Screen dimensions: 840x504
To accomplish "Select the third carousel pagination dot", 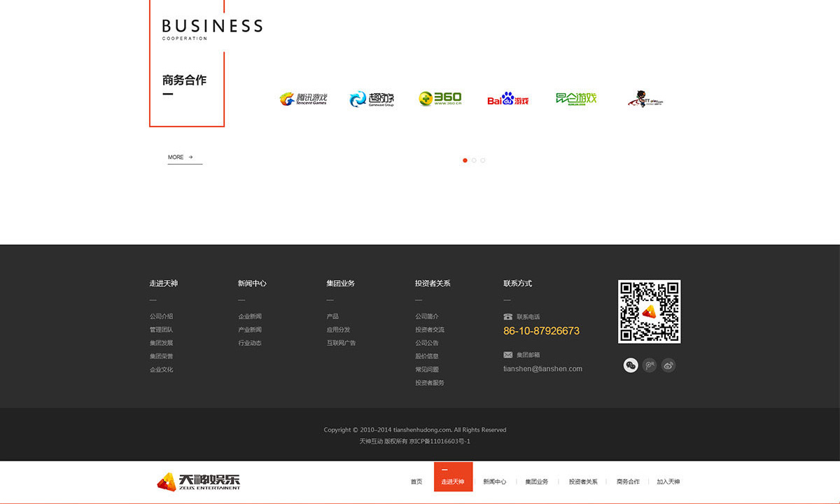I will [x=483, y=160].
